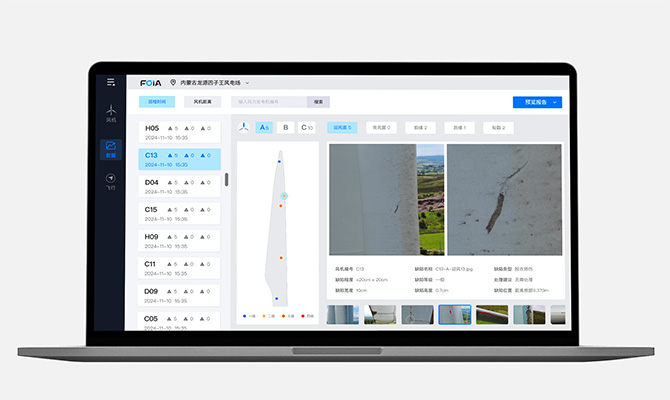Click the turbine number search input field
The width and height of the screenshot is (670, 400).
[x=268, y=102]
